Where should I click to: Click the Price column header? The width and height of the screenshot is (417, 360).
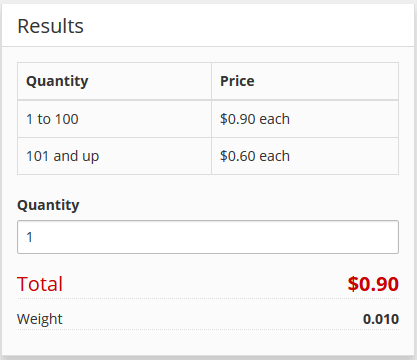[305, 81]
